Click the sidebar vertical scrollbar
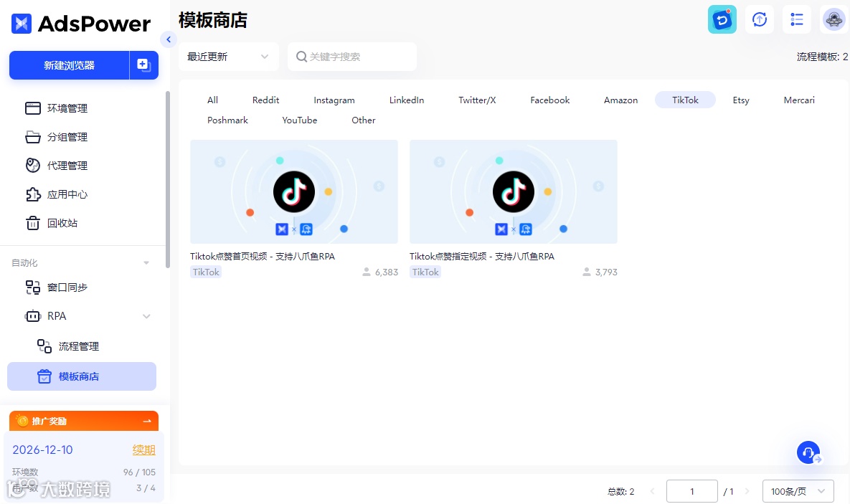Image resolution: width=850 pixels, height=504 pixels. click(168, 179)
